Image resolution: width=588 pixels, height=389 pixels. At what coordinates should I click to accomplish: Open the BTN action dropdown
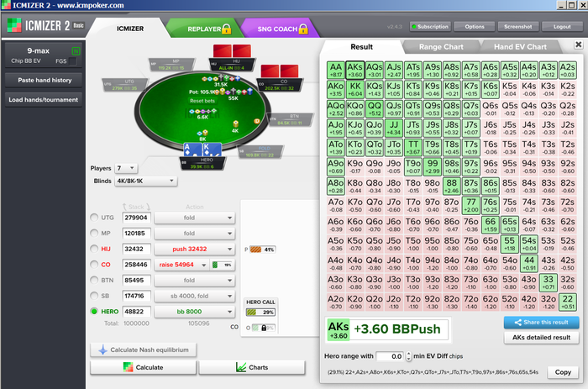(x=195, y=281)
